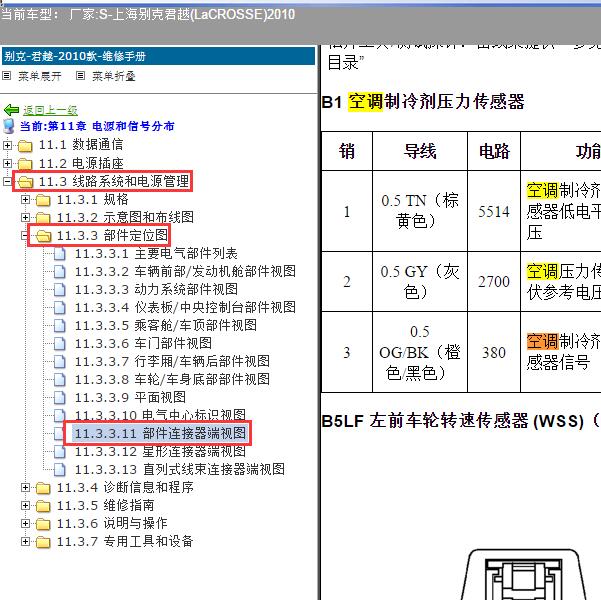Open 11.3.3.12 星形连接器端视图
The width and height of the screenshot is (601, 600).
pos(160,452)
